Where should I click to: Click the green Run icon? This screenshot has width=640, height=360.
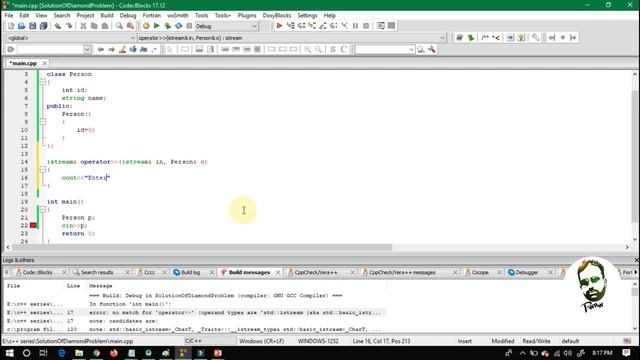(x=157, y=26)
